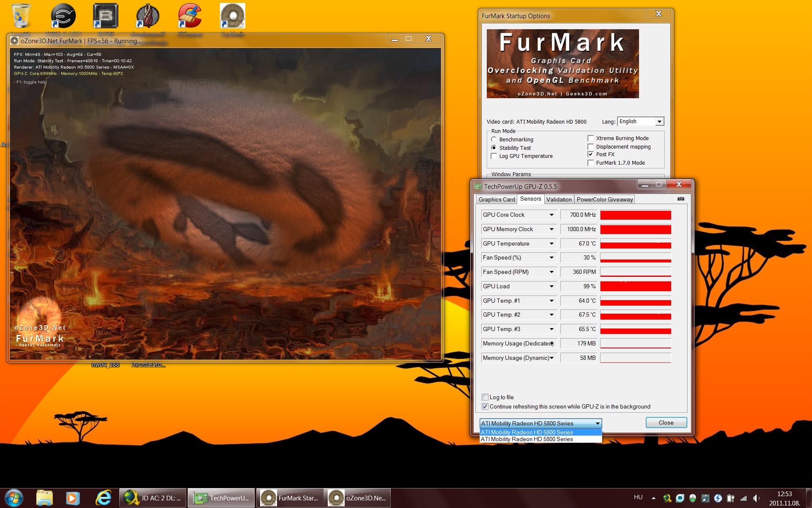Switch to oZone3D.Net taskbar button
Image resolution: width=812 pixels, height=508 pixels.
tap(358, 498)
